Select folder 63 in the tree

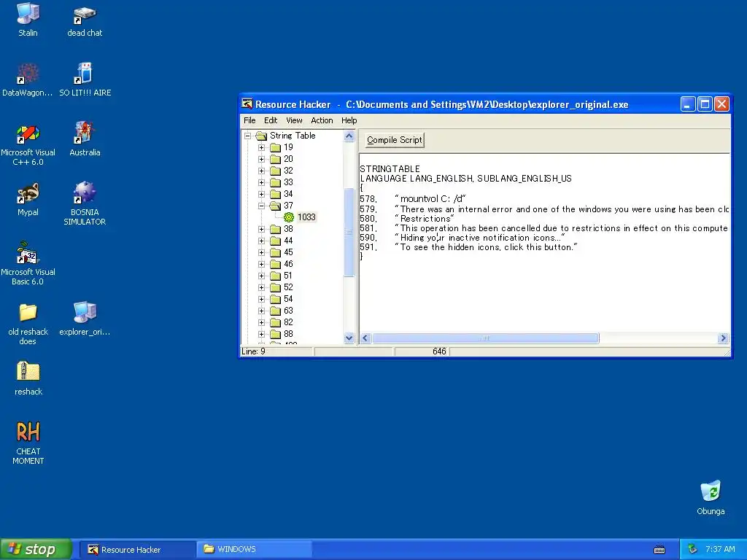coord(282,311)
